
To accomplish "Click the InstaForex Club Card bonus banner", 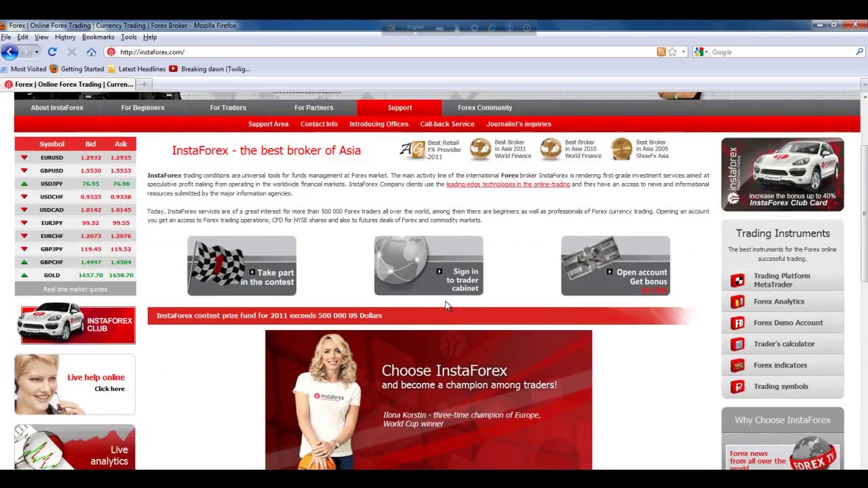I will coord(783,174).
